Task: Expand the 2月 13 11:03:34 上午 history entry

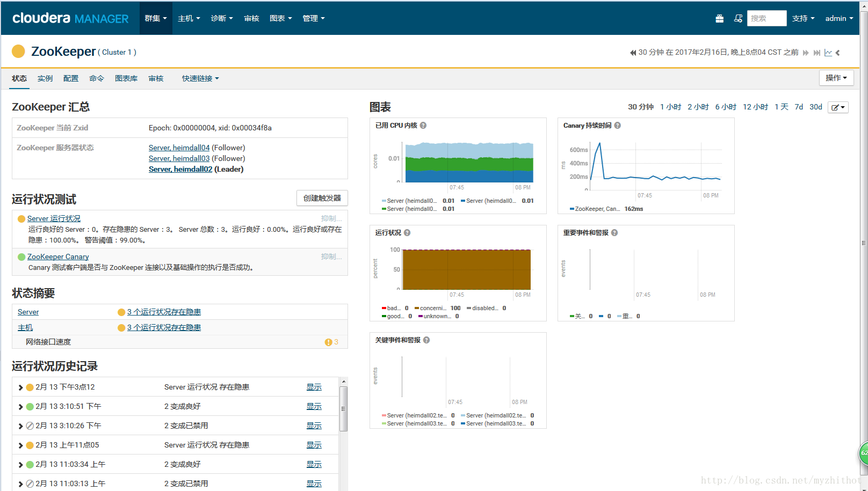Action: (x=20, y=465)
